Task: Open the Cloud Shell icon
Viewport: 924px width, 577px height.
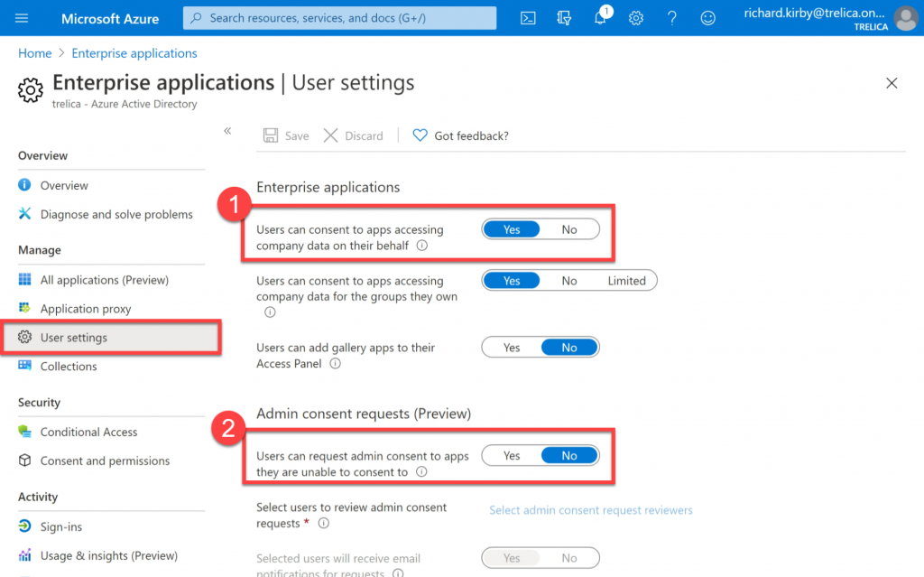Action: point(528,17)
